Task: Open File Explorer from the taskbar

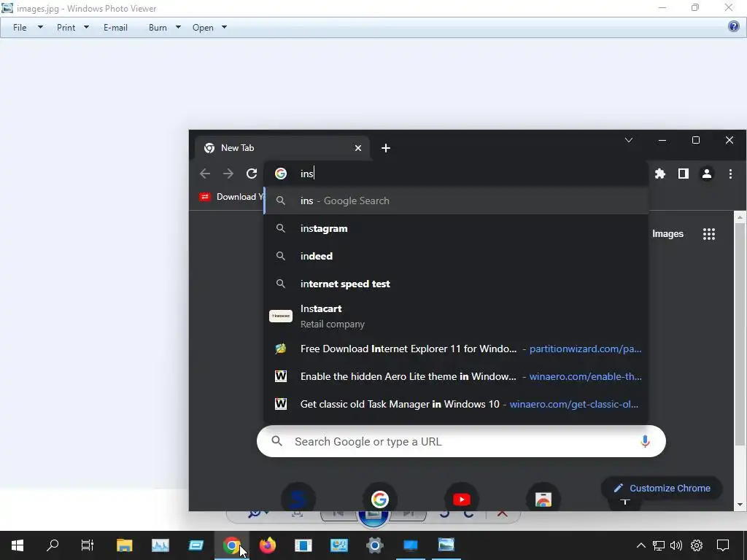Action: coord(124,545)
